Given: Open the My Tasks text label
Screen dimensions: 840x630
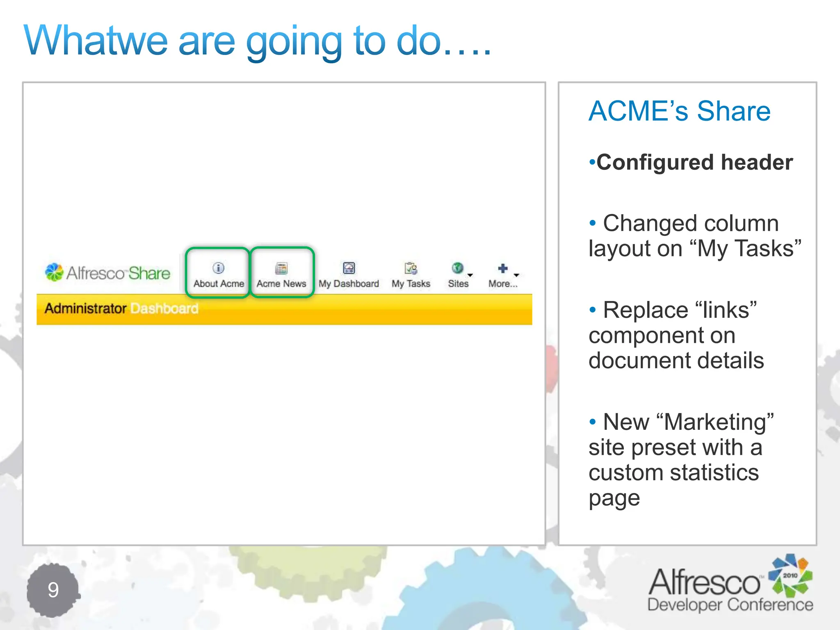Looking at the screenshot, I should [411, 284].
